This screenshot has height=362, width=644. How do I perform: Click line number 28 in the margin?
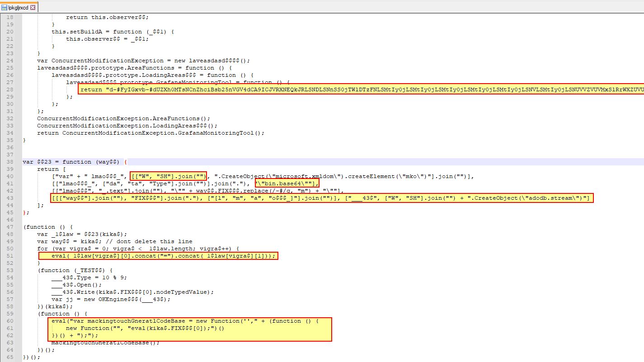click(10, 89)
